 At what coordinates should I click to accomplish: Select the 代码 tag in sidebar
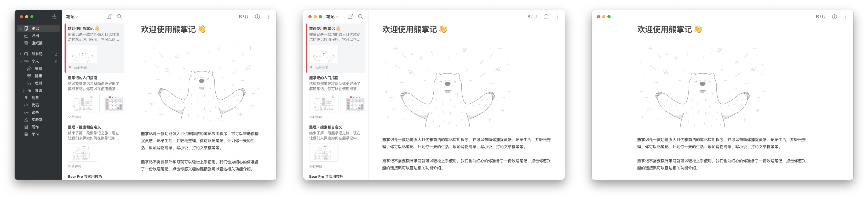click(35, 105)
